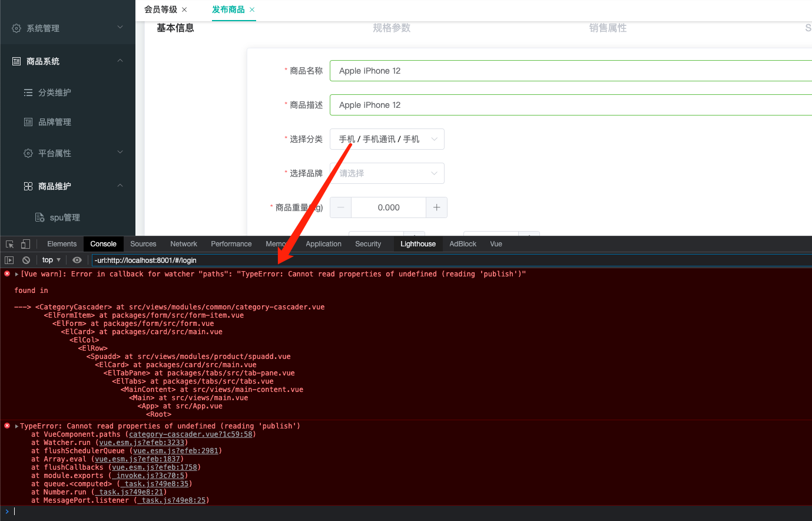Click the console prompt input line

click(x=412, y=512)
